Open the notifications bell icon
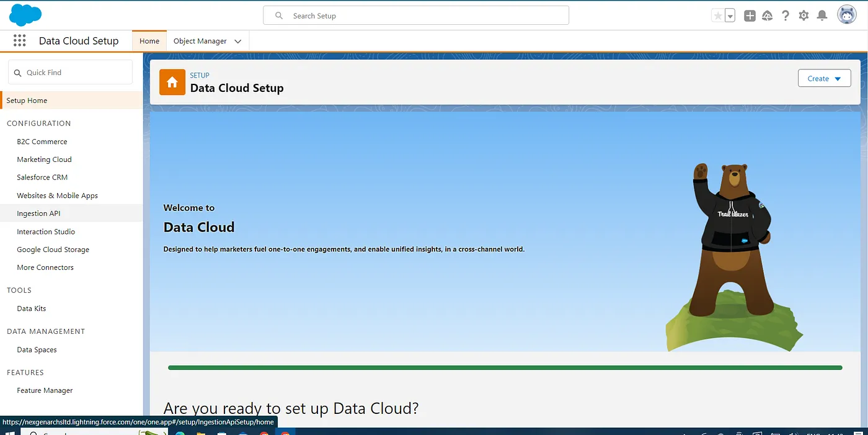 tap(822, 16)
